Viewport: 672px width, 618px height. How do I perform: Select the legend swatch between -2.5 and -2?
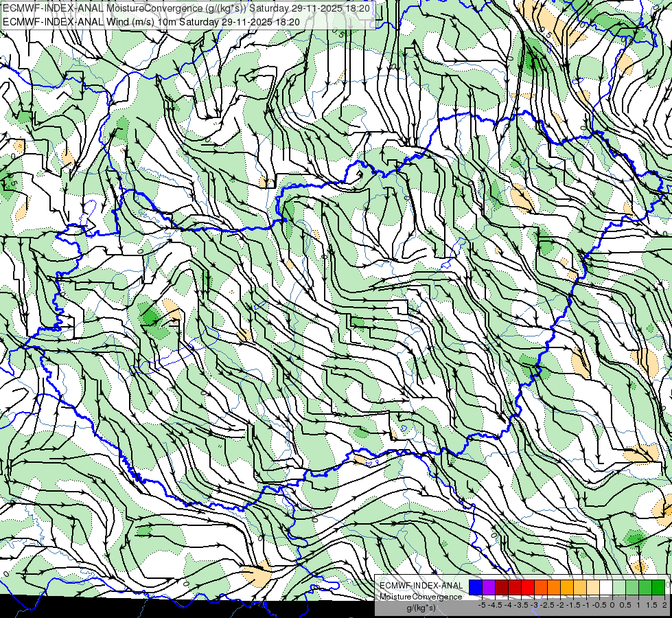pyautogui.click(x=554, y=588)
